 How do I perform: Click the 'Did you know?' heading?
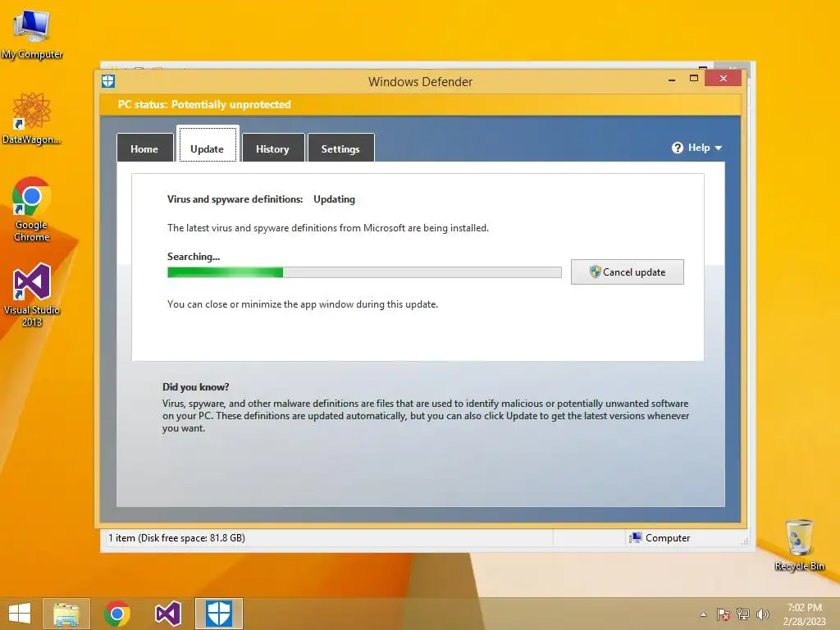coord(196,387)
